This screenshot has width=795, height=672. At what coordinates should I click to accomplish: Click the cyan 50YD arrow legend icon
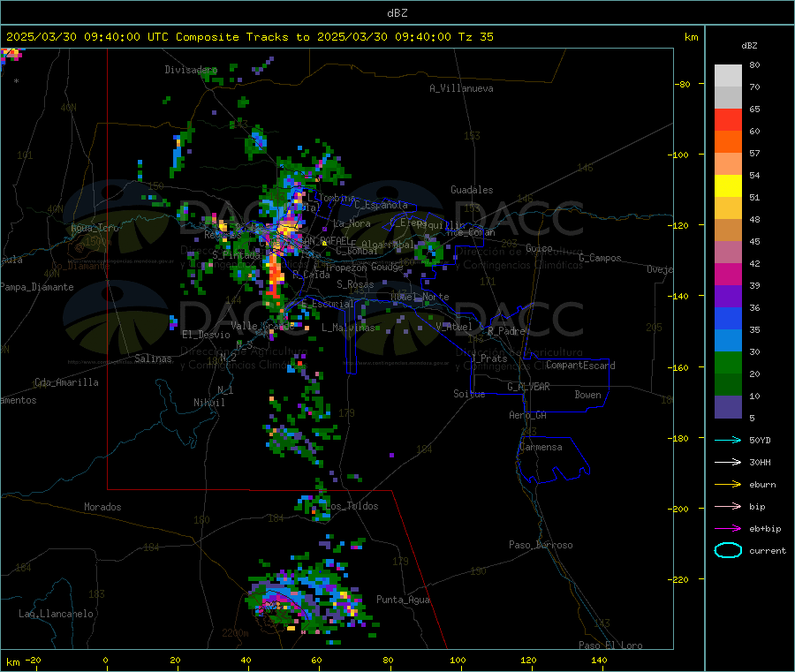728,440
